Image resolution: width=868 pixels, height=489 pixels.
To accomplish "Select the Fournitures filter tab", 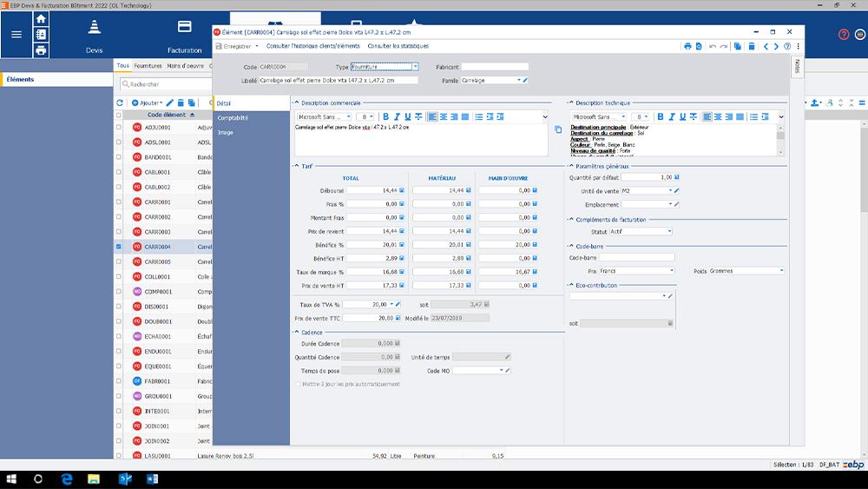I will click(148, 65).
